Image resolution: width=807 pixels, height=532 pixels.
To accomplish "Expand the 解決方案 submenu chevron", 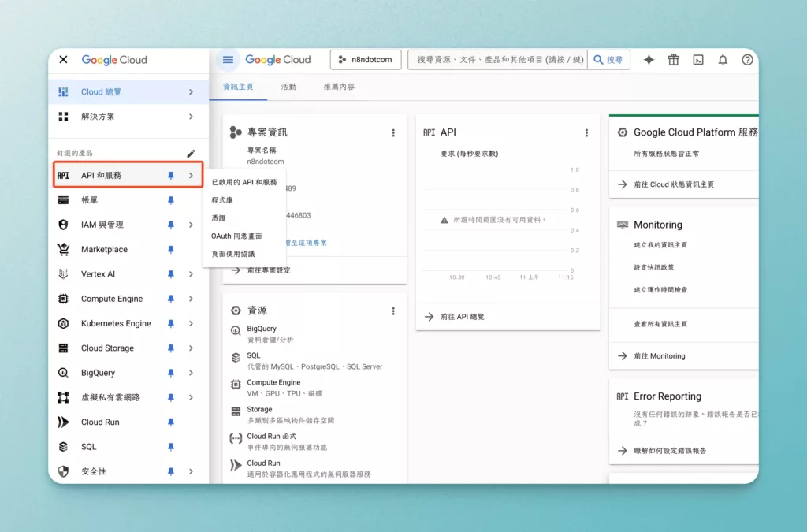I will coord(191,117).
